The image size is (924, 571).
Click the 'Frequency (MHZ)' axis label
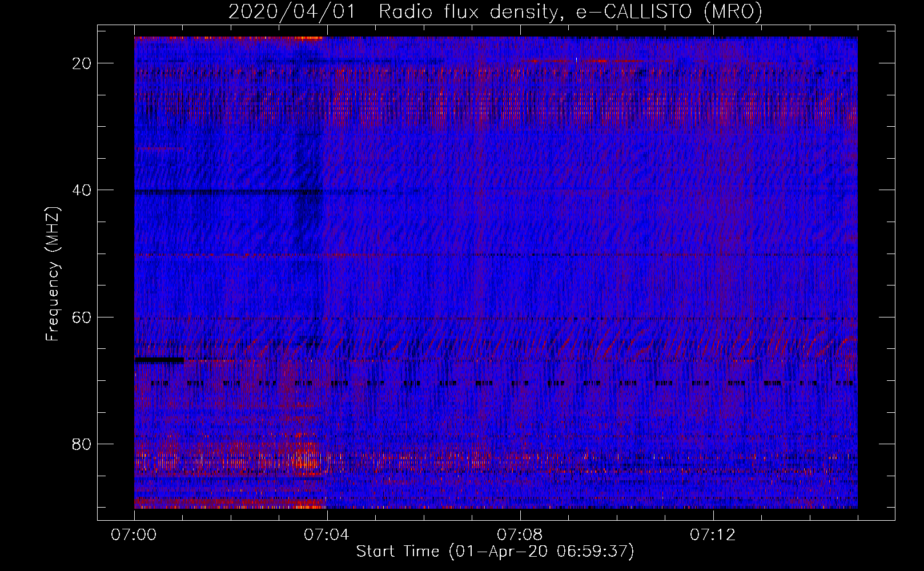click(53, 274)
